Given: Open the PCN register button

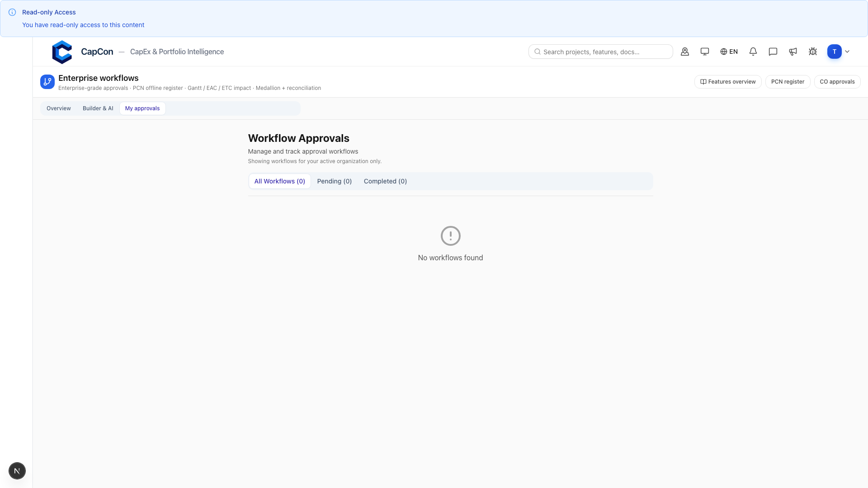Looking at the screenshot, I should pyautogui.click(x=788, y=82).
